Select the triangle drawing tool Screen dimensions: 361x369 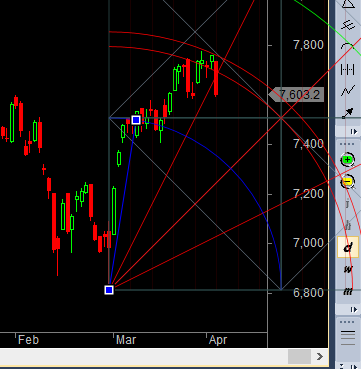click(x=348, y=4)
